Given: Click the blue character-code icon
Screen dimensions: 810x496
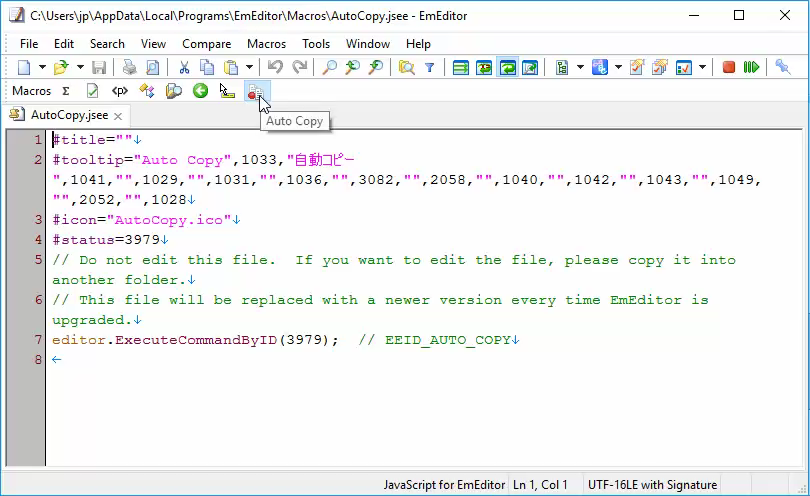Looking at the screenshot, I should [599, 67].
